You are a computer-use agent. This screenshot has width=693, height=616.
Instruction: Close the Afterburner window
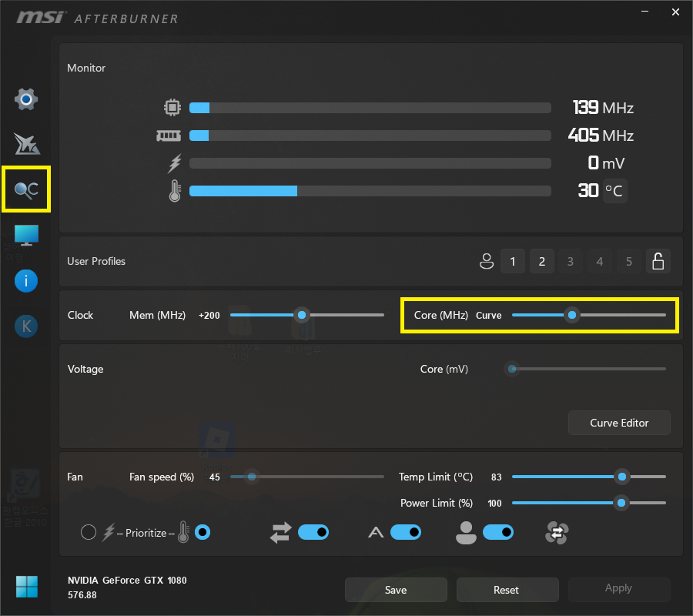point(675,12)
